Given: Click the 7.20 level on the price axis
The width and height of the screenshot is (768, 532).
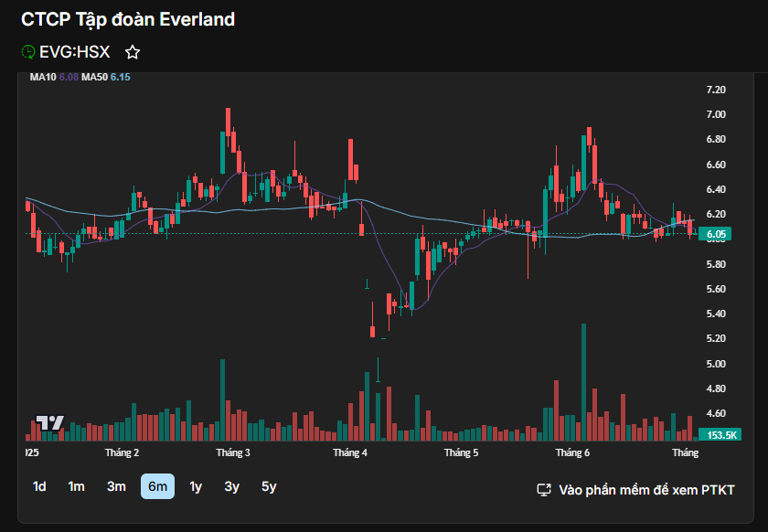Looking at the screenshot, I should pos(716,90).
